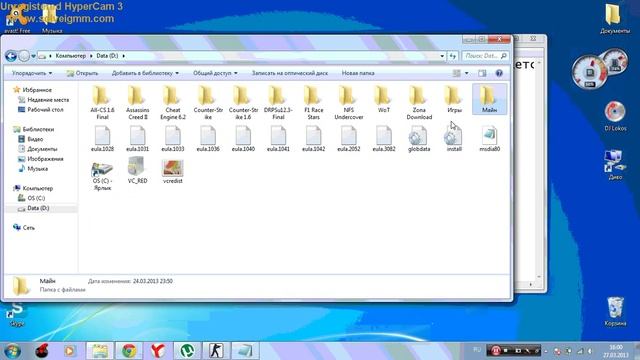Image resolution: width=640 pixels, height=360 pixels.
Task: Select the Counter-Strike folder
Action: pos(208,102)
